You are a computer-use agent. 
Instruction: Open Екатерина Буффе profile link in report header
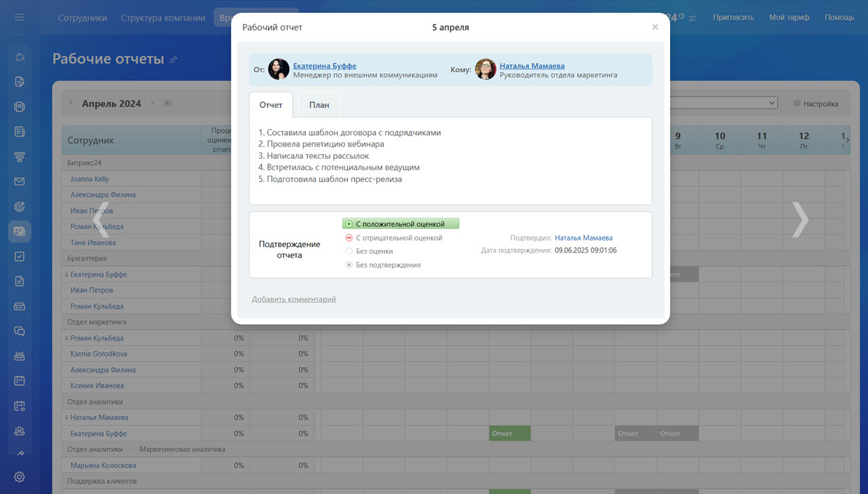pos(324,66)
